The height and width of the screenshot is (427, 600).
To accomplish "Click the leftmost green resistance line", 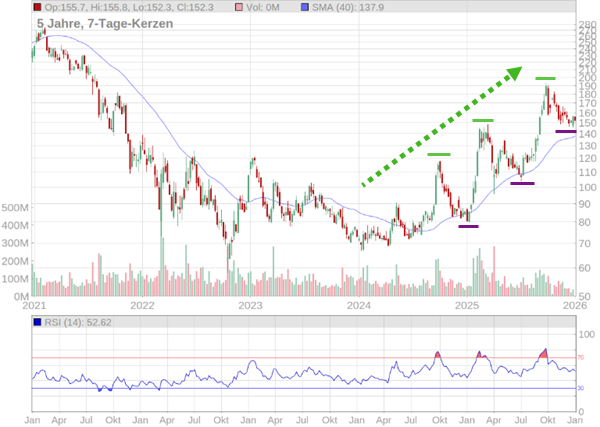I will pos(439,154).
